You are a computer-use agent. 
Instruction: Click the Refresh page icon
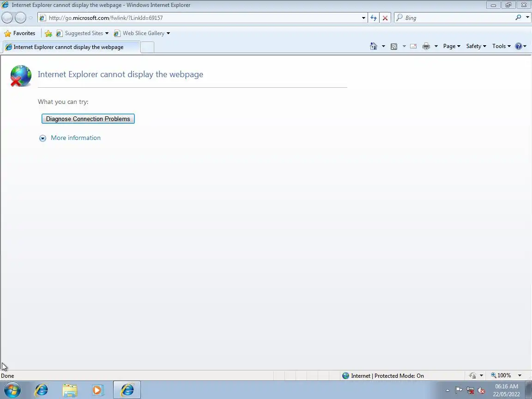pyautogui.click(x=374, y=18)
